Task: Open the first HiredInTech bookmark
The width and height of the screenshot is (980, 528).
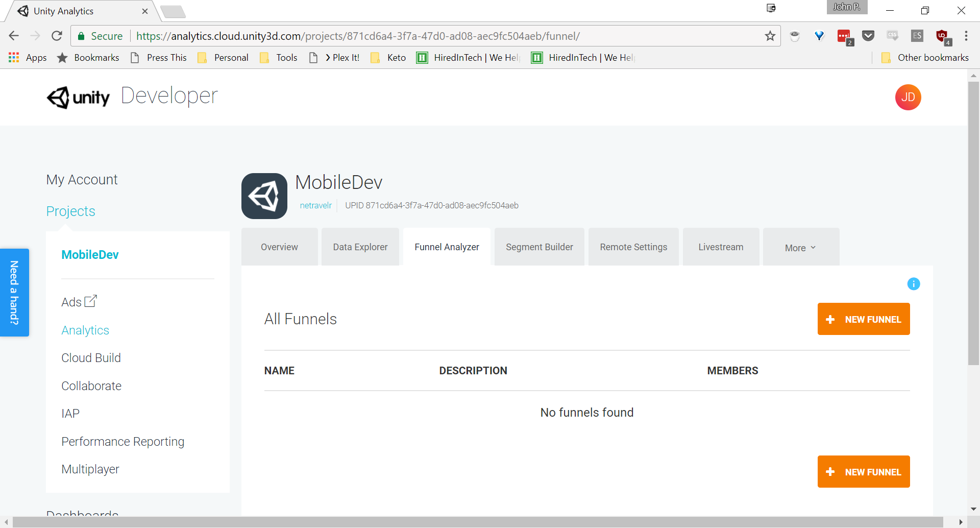Action: 468,58
